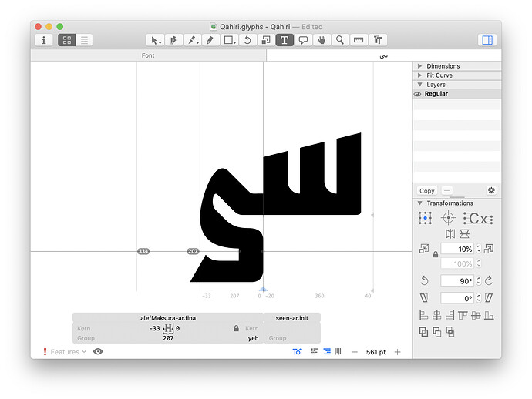The height and width of the screenshot is (399, 532).
Task: Zoom in with plus button
Action: pyautogui.click(x=397, y=352)
